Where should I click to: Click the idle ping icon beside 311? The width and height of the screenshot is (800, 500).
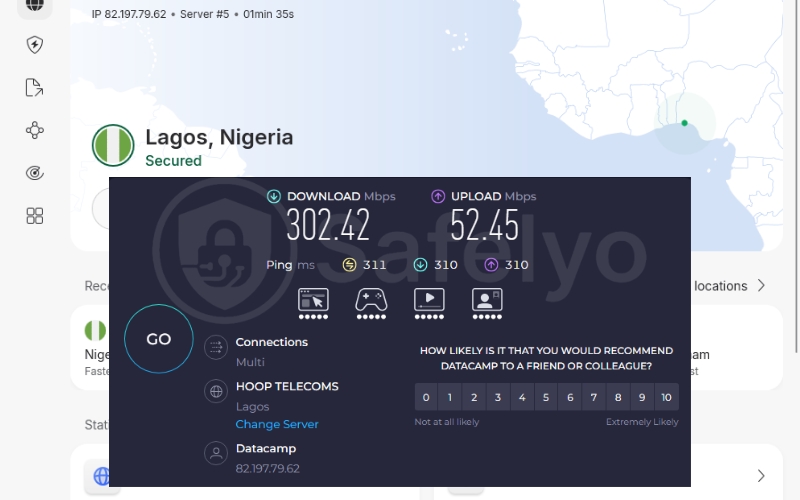[x=349, y=265]
